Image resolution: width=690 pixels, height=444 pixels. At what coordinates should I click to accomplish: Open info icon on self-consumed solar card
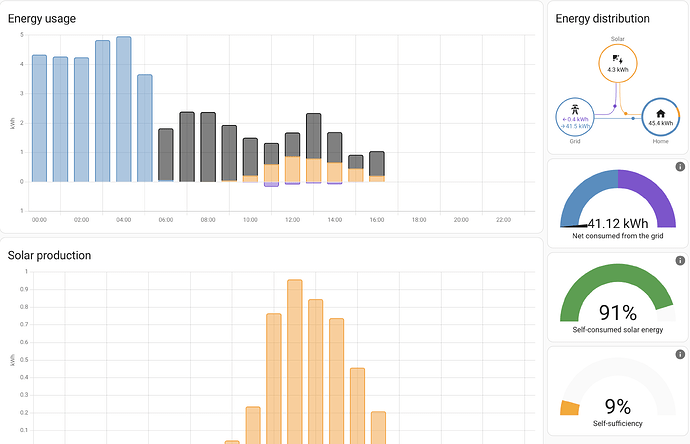pos(680,261)
